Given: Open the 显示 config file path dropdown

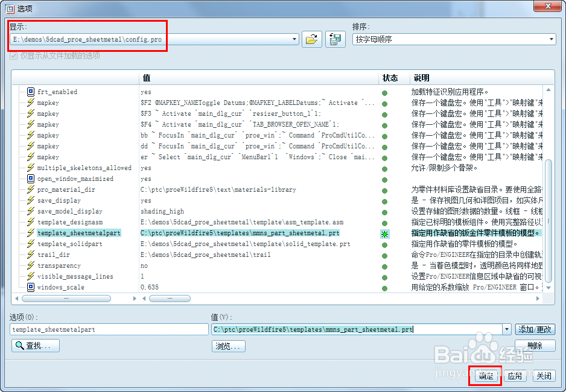Looking at the screenshot, I should (x=294, y=39).
